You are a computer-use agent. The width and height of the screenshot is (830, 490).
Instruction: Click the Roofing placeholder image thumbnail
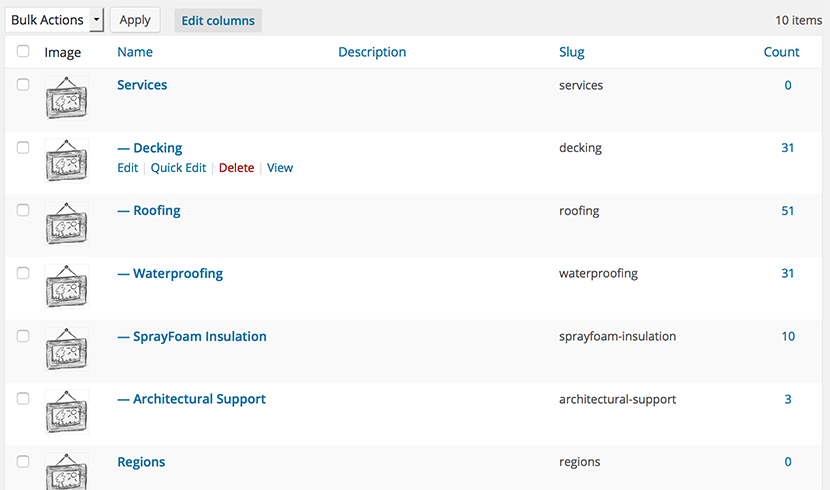pos(67,223)
